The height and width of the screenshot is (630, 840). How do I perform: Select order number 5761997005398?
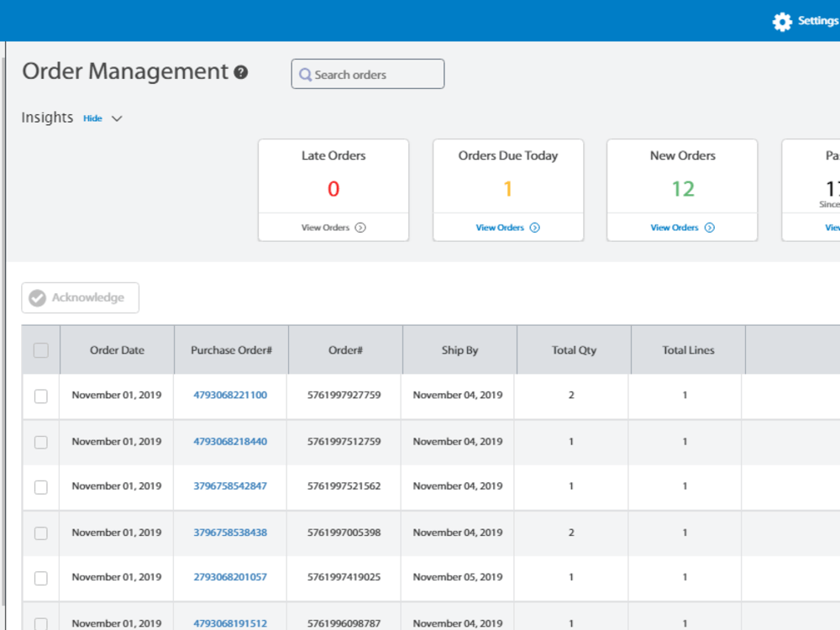(344, 533)
